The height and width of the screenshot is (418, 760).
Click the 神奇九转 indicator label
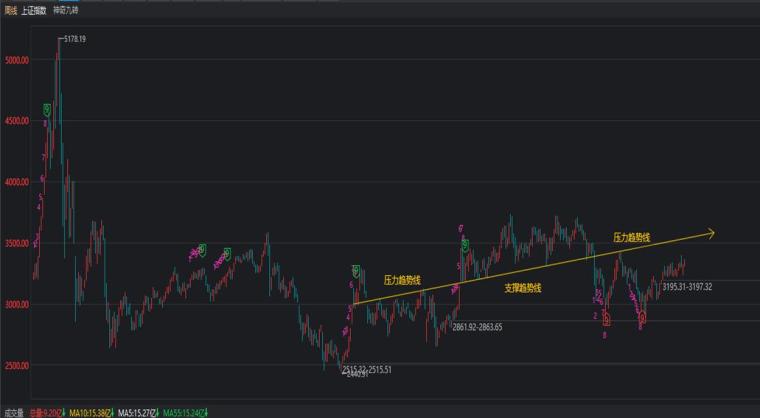coord(66,9)
